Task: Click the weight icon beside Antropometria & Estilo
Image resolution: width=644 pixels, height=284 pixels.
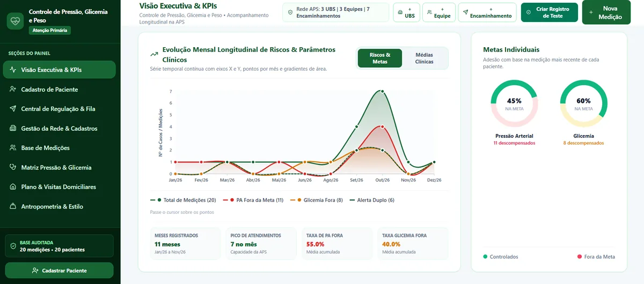Action: click(x=13, y=206)
